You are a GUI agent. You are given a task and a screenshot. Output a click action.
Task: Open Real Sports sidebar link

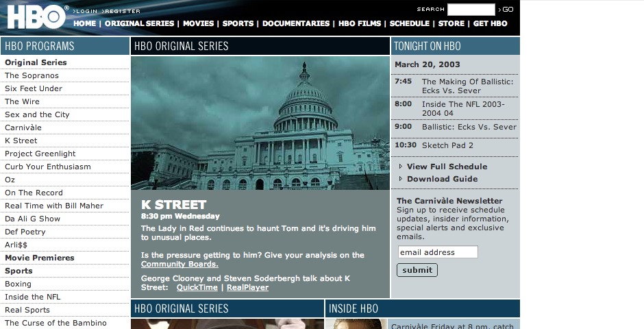pos(27,310)
